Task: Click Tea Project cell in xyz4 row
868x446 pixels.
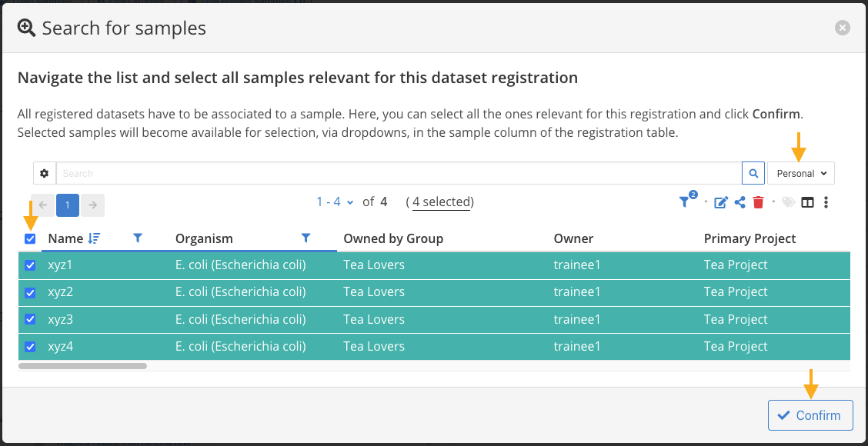Action: [x=736, y=346]
